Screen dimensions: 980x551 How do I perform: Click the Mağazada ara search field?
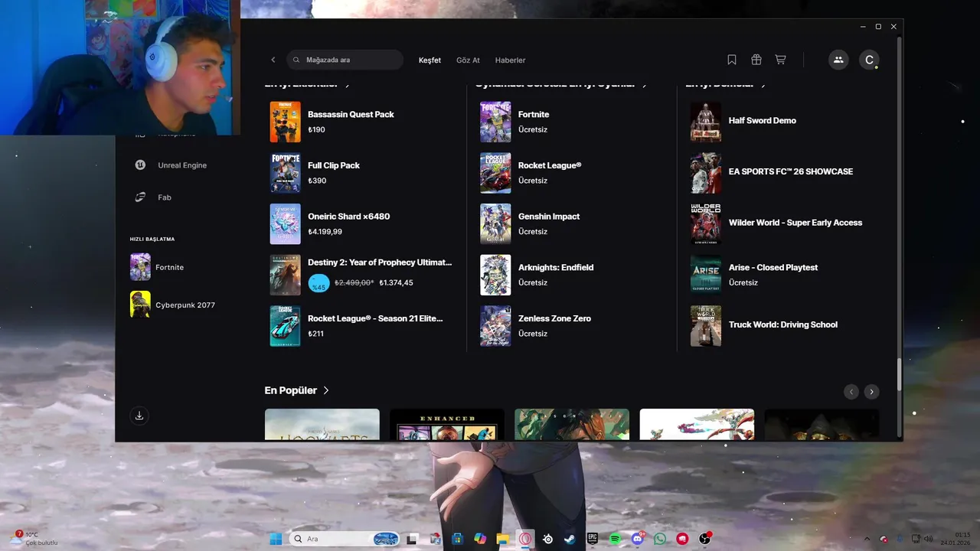(x=345, y=60)
